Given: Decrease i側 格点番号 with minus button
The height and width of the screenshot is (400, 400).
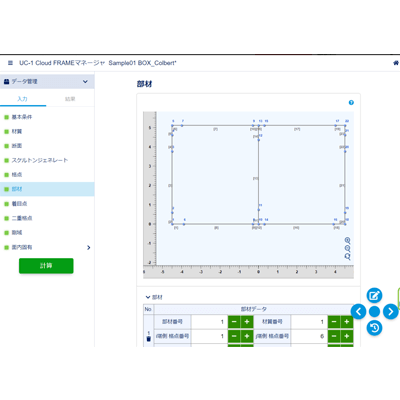Looking at the screenshot, I should coord(234,336).
